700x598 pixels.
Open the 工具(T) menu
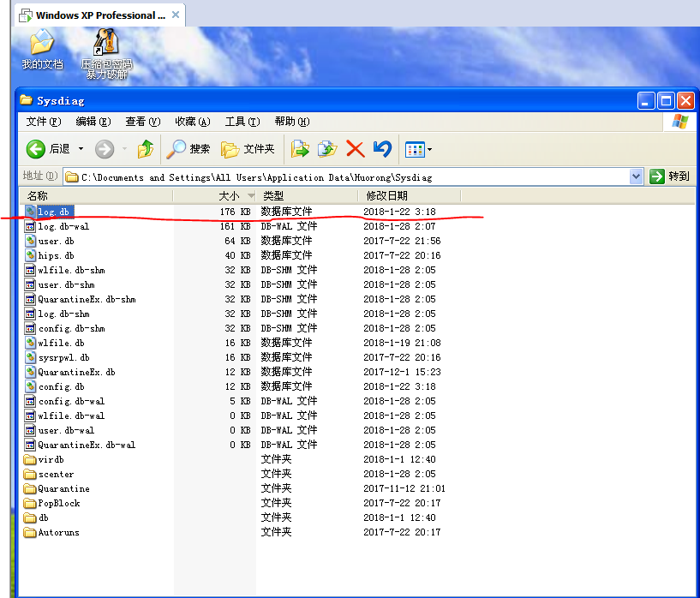(x=242, y=122)
